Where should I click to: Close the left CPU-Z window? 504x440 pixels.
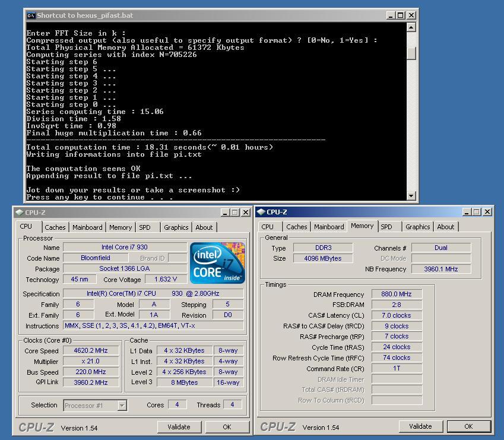[x=246, y=213]
